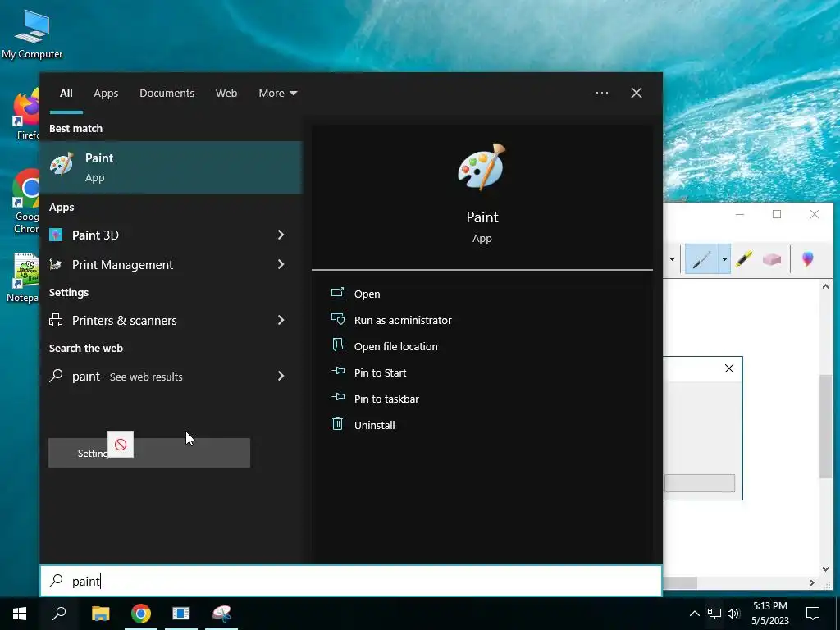Image resolution: width=840 pixels, height=630 pixels.
Task: Click the horizontal scroll right arrow
Action: click(x=812, y=582)
